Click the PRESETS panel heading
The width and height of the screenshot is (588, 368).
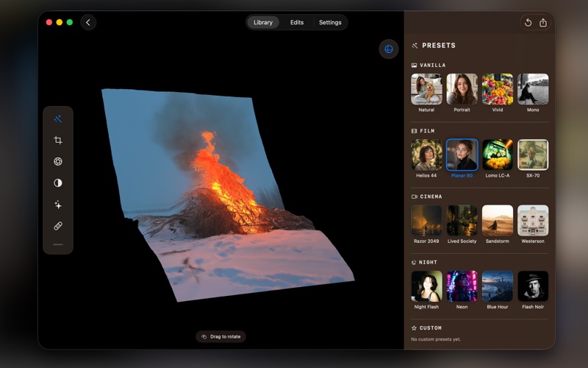pos(439,46)
